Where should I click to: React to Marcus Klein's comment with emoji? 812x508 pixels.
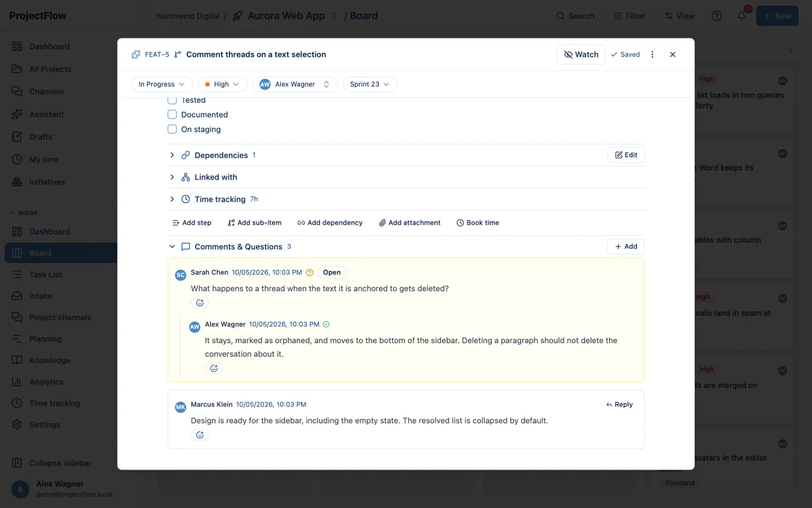[200, 435]
